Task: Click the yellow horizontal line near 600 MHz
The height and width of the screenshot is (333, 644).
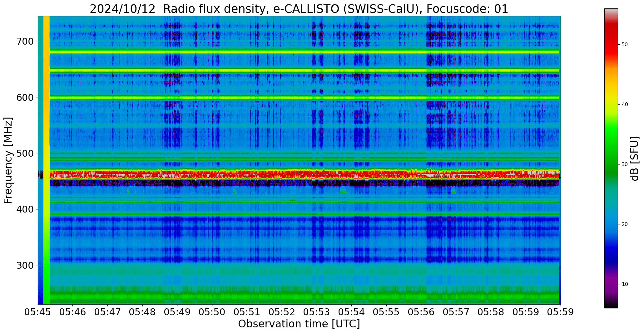Action: (x=305, y=98)
